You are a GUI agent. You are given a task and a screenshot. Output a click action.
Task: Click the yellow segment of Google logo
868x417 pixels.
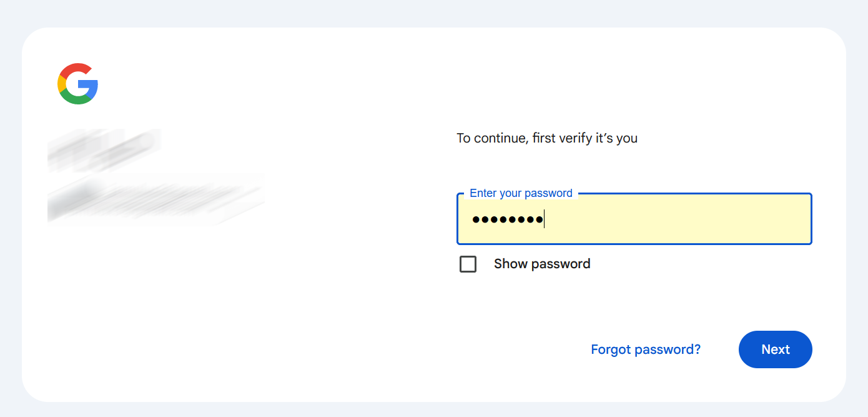(61, 84)
